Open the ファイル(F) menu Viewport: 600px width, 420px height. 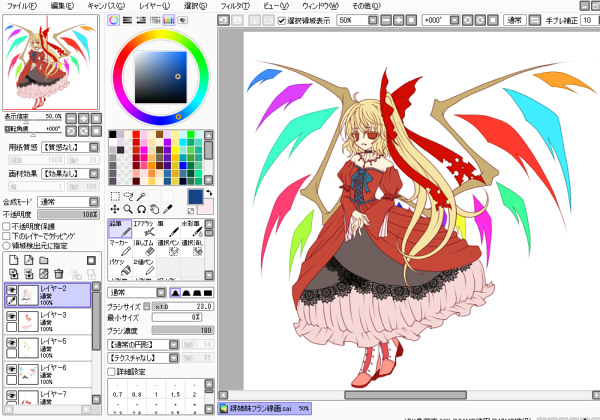pyautogui.click(x=22, y=6)
